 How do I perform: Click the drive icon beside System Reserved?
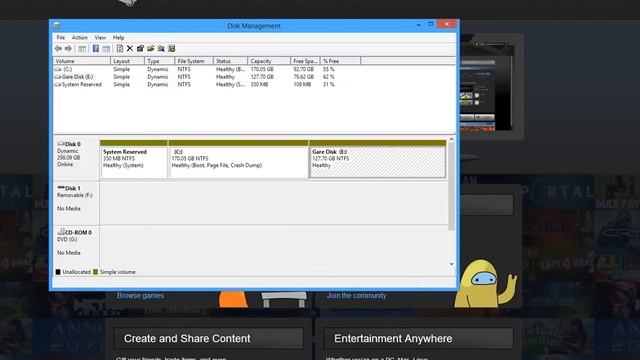(58, 84)
